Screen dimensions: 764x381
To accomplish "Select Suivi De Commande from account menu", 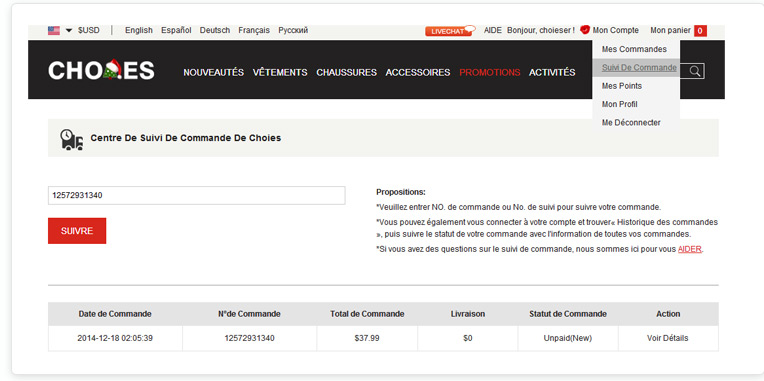I will point(639,68).
